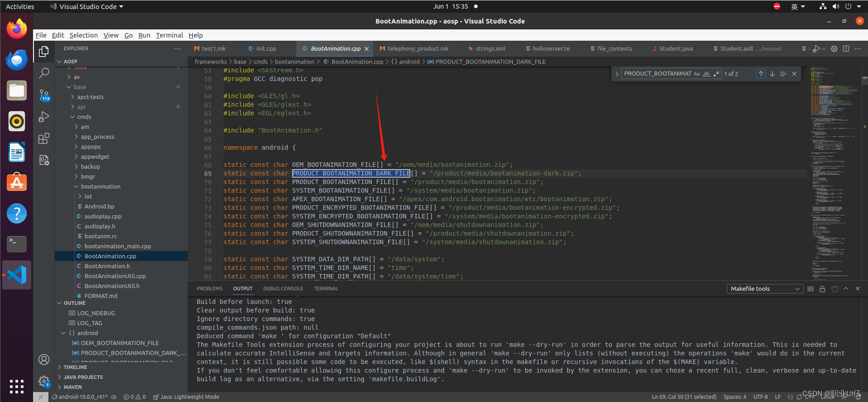Click android-10.0.0_r41* branch in the status bar
868x402 pixels.
[x=80, y=397]
